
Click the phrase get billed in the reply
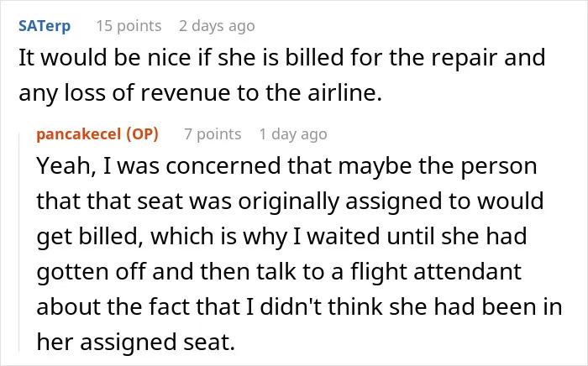click(90, 237)
